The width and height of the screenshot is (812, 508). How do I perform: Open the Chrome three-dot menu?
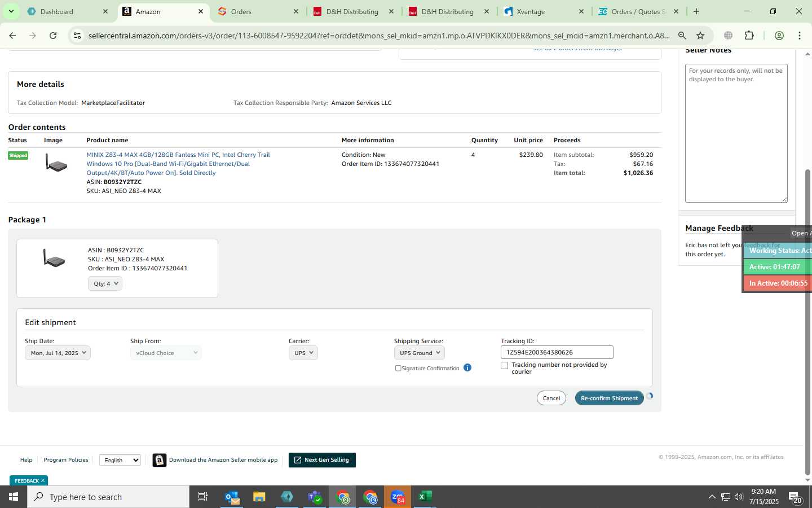800,36
